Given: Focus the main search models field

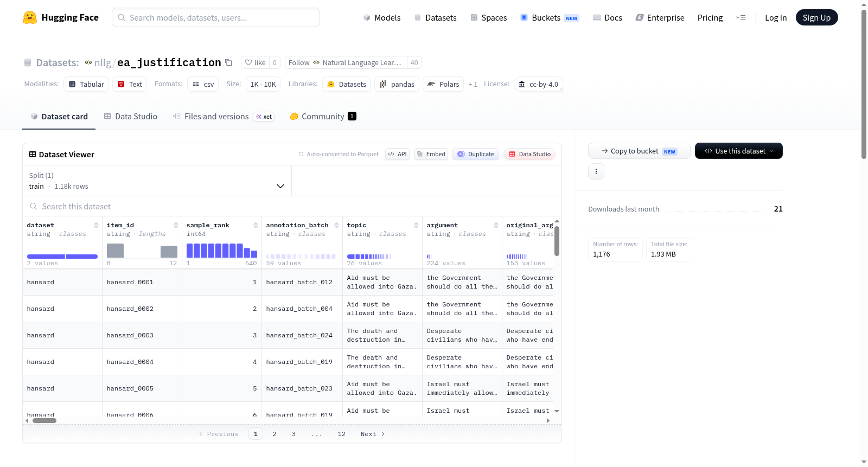Looking at the screenshot, I should (216, 17).
